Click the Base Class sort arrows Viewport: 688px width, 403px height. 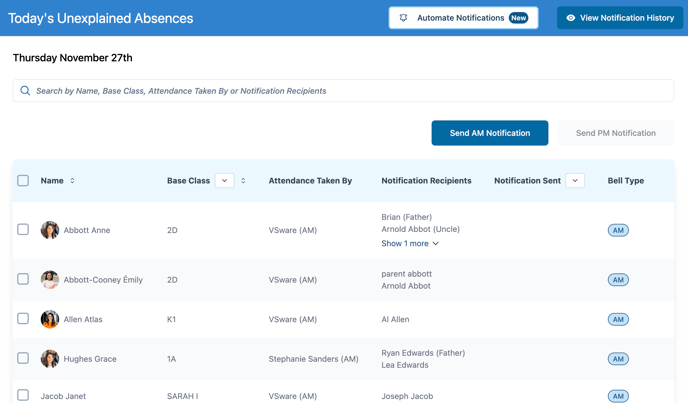pyautogui.click(x=243, y=181)
